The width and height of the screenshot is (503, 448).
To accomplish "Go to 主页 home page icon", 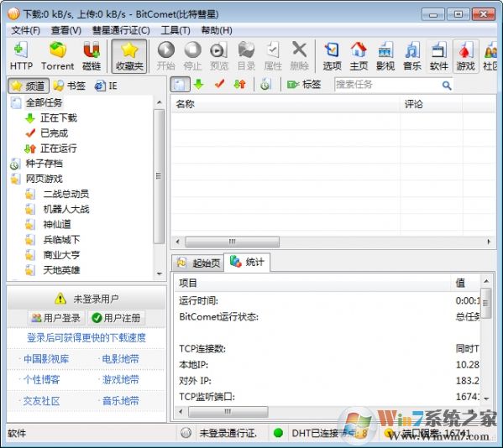I will [359, 56].
